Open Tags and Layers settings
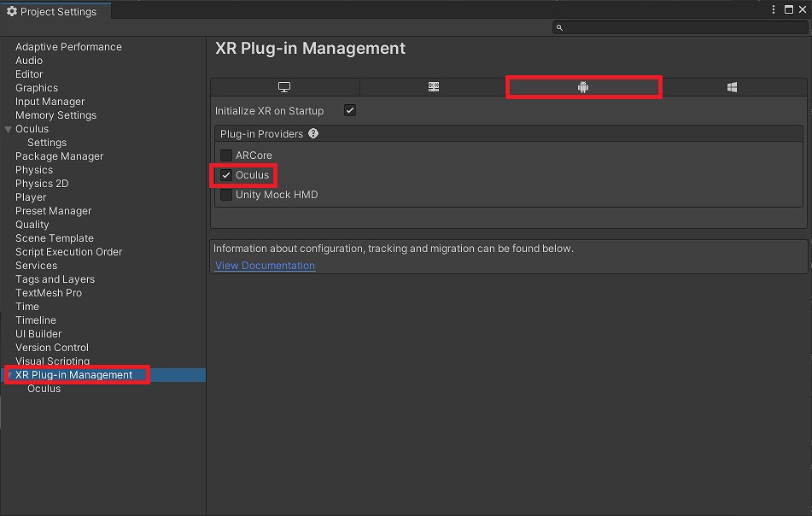Viewport: 812px width, 516px height. coord(55,279)
